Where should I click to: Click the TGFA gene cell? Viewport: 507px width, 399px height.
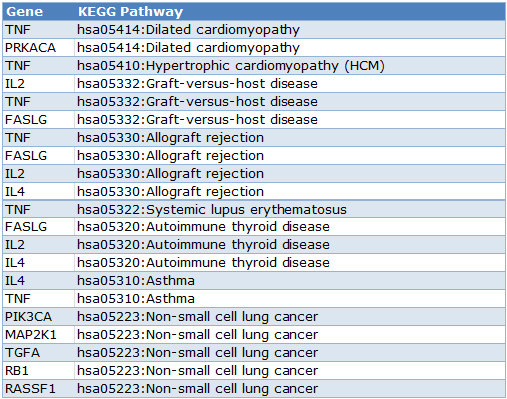click(x=39, y=353)
